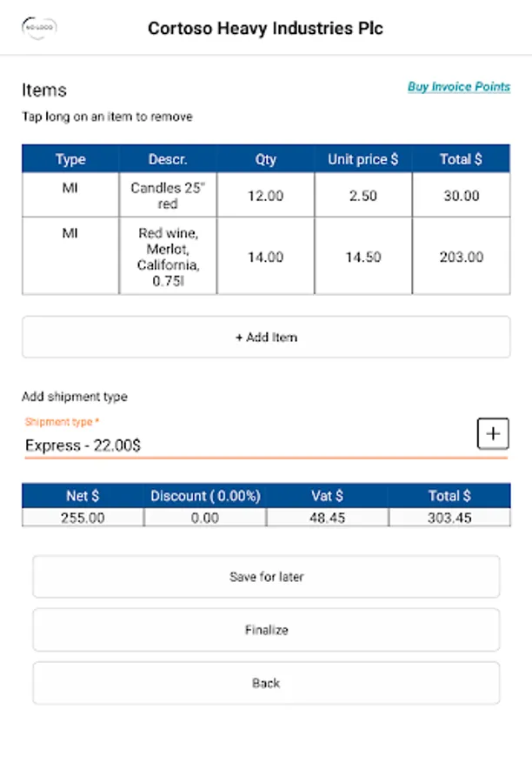Select the Candles 25" red item description
Image resolution: width=532 pixels, height=783 pixels.
coord(168,196)
